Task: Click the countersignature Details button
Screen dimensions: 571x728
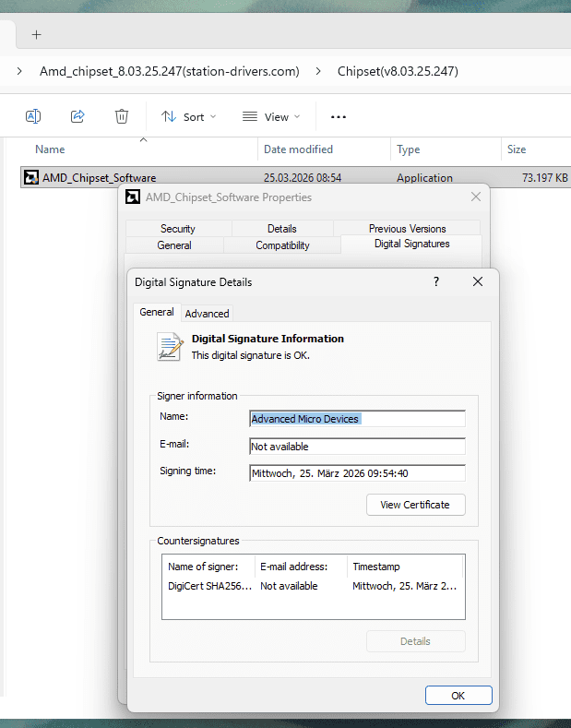Action: click(x=415, y=641)
